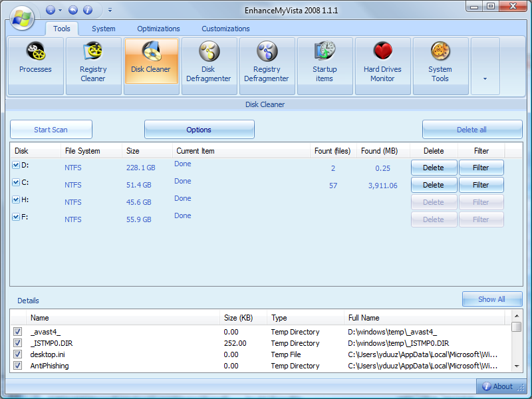Open the Hard Drives Monitor tool
Viewport: 532px width, 399px height.
(x=383, y=66)
